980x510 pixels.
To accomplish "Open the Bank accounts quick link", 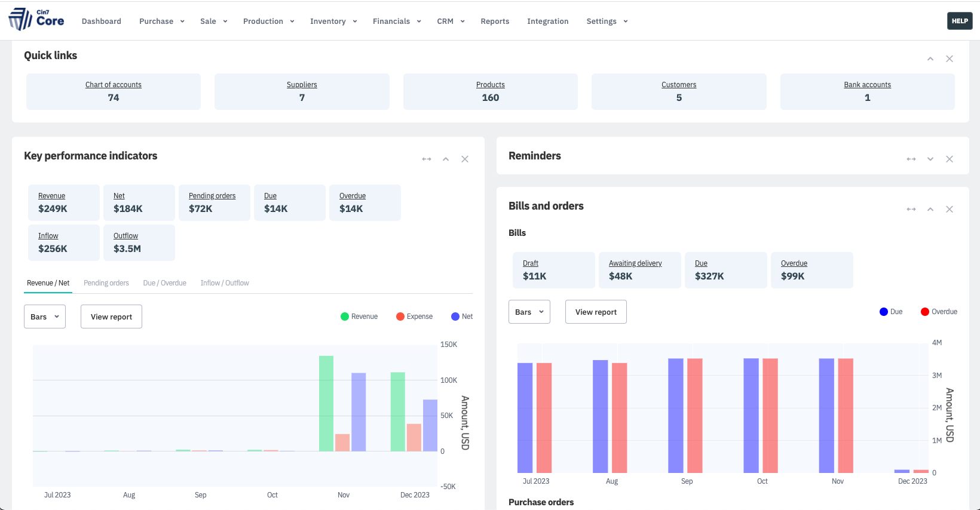I will point(868,85).
